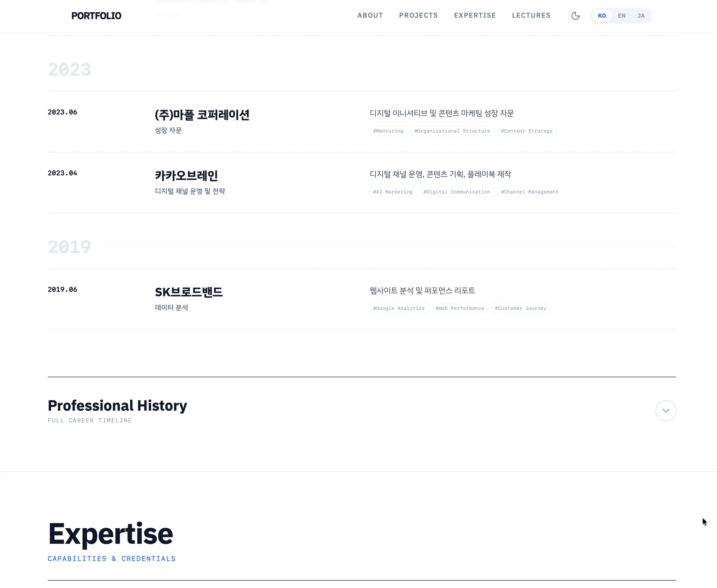
Task: Go to Projects section
Action: point(418,15)
